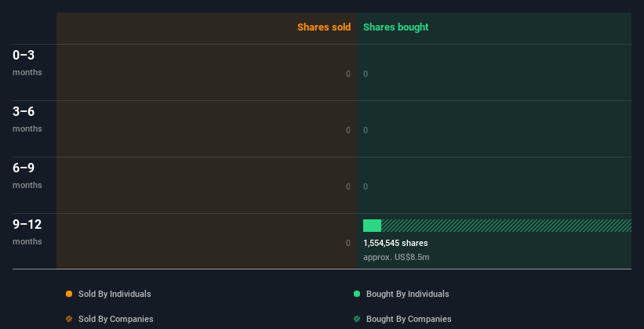Toggle the Bought By Companies legend label
The height and width of the screenshot is (329, 644).
(x=409, y=319)
